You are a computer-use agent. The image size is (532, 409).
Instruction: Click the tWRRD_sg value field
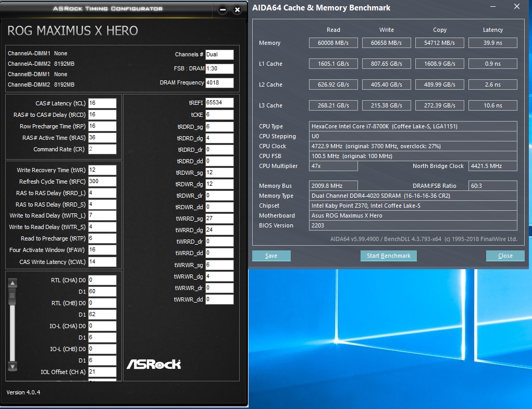click(219, 219)
